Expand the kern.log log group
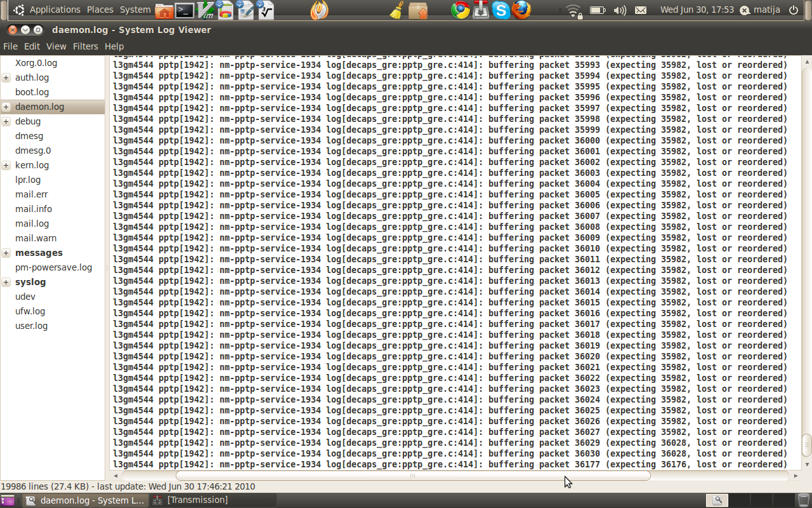 [6, 165]
